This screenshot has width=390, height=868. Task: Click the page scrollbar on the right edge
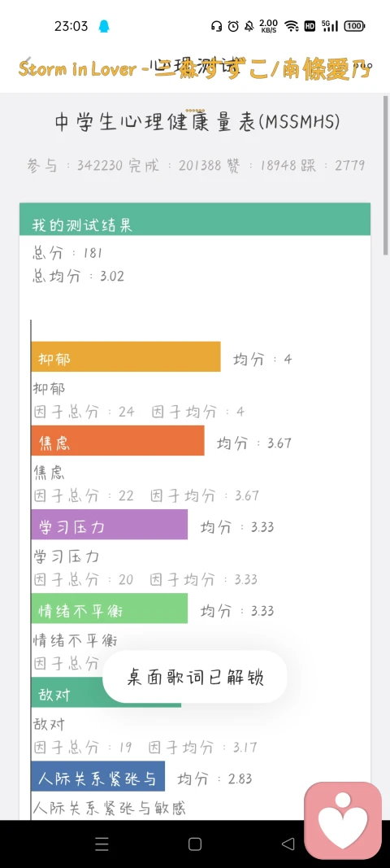pos(386,176)
